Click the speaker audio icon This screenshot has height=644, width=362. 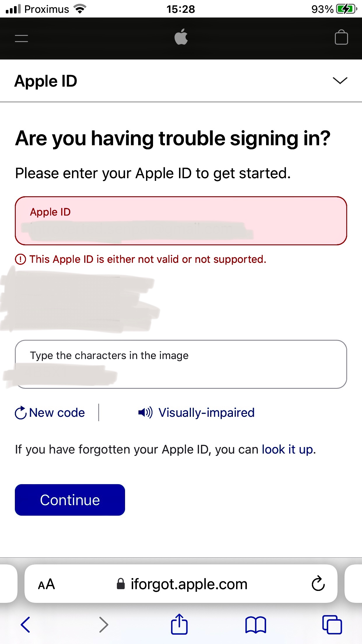[145, 412]
